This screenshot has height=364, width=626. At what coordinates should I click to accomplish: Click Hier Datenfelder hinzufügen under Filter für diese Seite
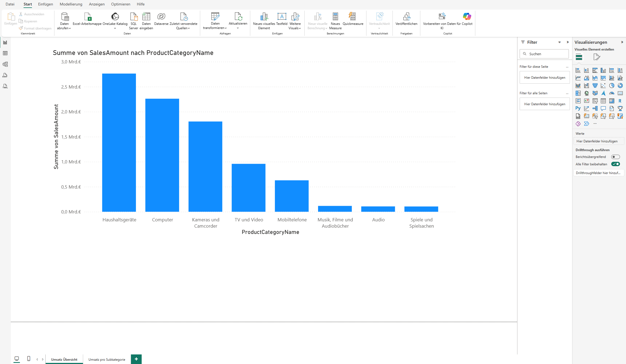click(544, 77)
